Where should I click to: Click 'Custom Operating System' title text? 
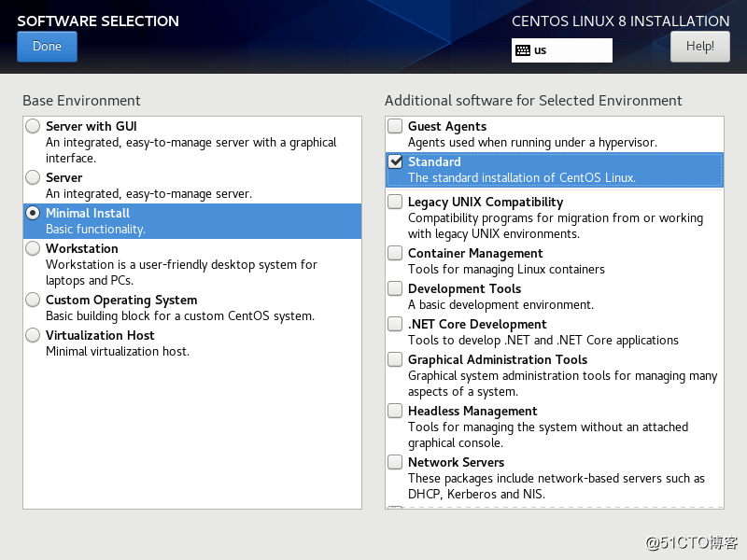121,300
